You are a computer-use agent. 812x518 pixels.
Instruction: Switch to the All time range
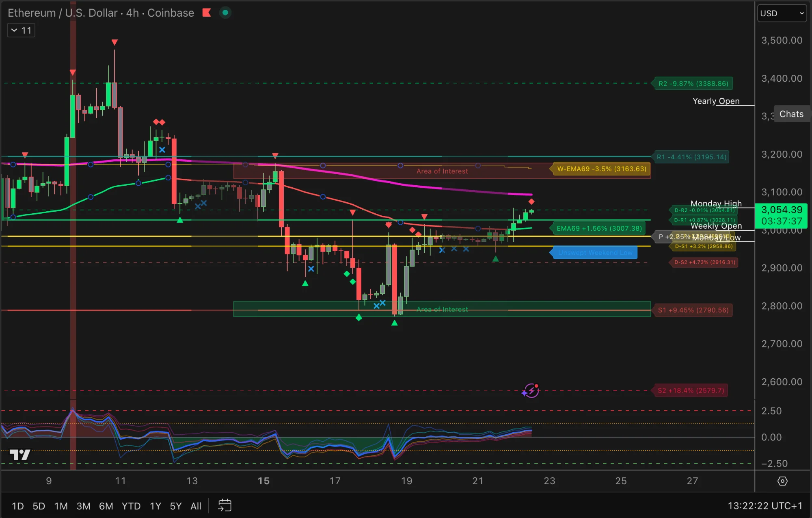click(x=196, y=506)
